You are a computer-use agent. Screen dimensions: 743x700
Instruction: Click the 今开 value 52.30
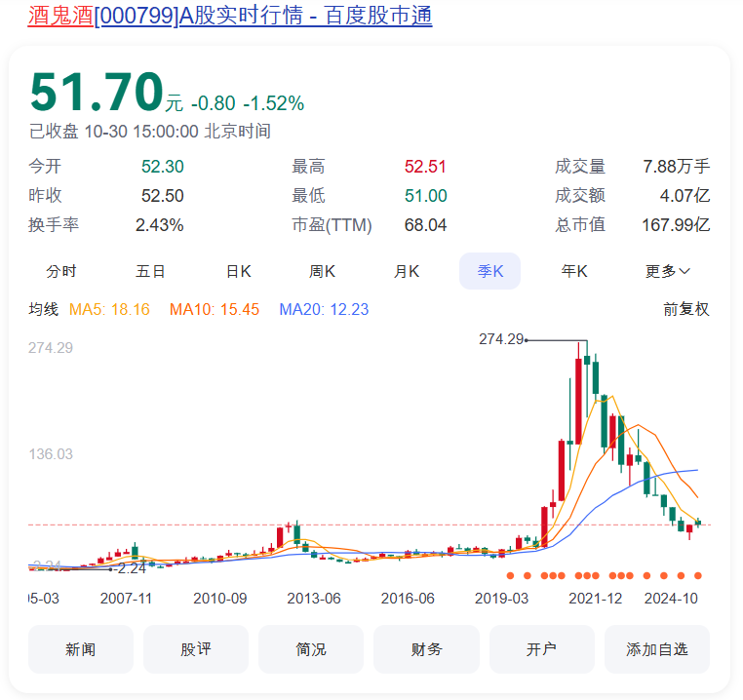(163, 167)
